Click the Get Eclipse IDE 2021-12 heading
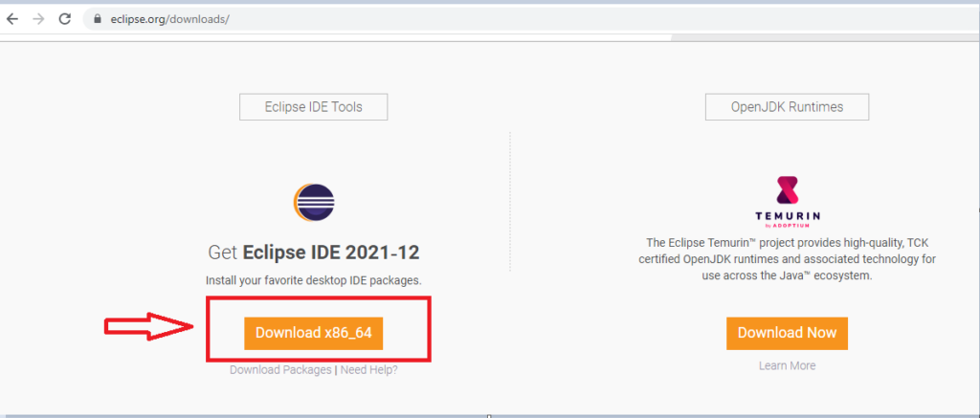The image size is (980, 418). point(313,253)
